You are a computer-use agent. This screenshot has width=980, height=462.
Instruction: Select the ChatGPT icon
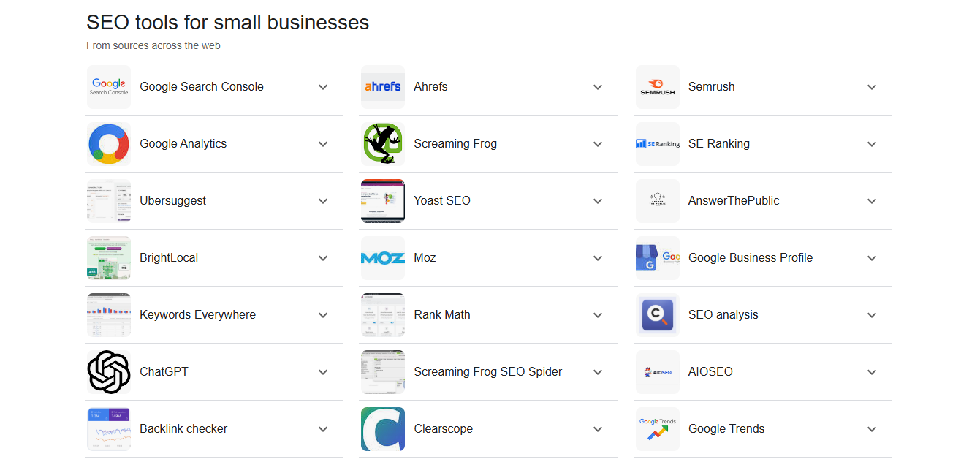pos(108,371)
